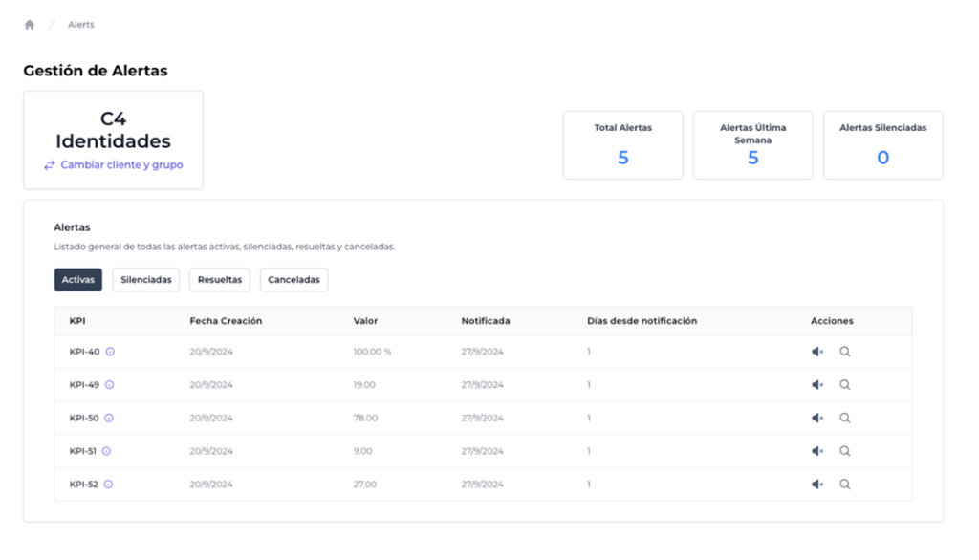Show info tooltip icon for KPI-40
This screenshot has height=560, width=979.
110,352
